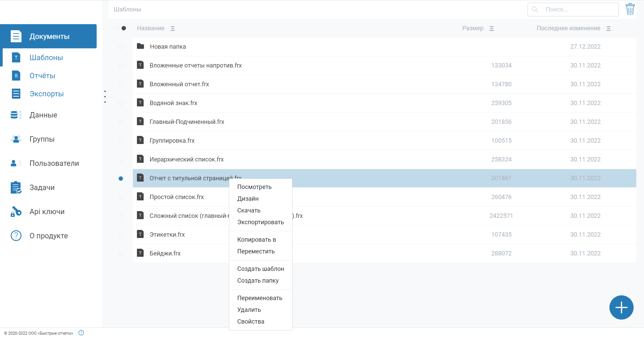Select the Этикетки.frx row radio
The image size is (644, 338).
(121, 235)
